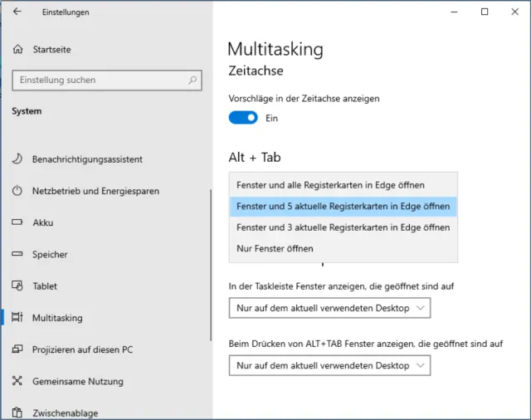Open Projizieren auf diesen PC settings
This screenshot has height=420, width=531.
coord(82,349)
